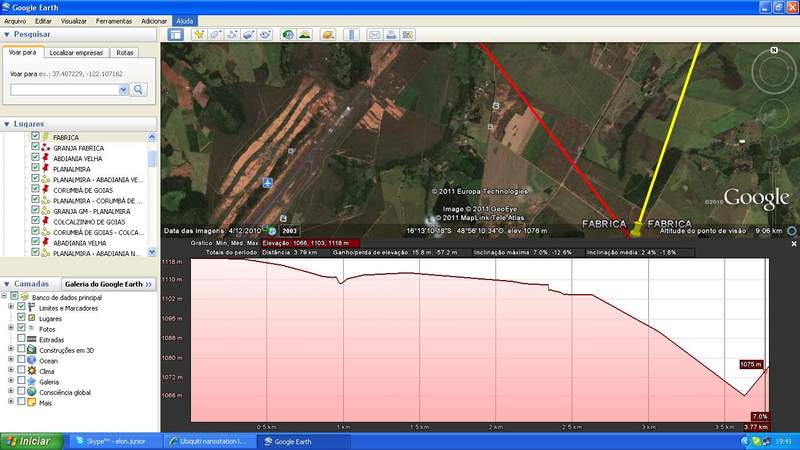Click the Galeria star icon

[x=32, y=382]
